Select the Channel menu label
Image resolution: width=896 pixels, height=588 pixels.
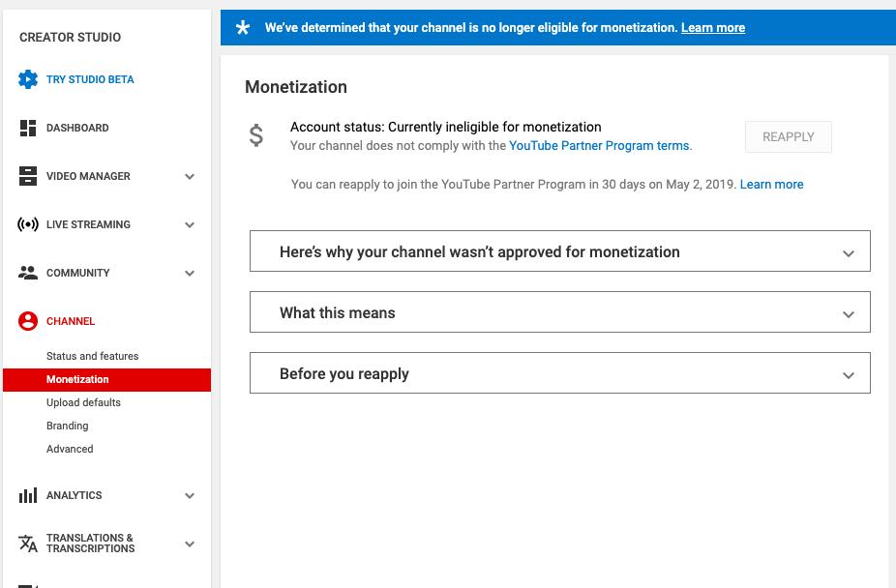pyautogui.click(x=71, y=321)
